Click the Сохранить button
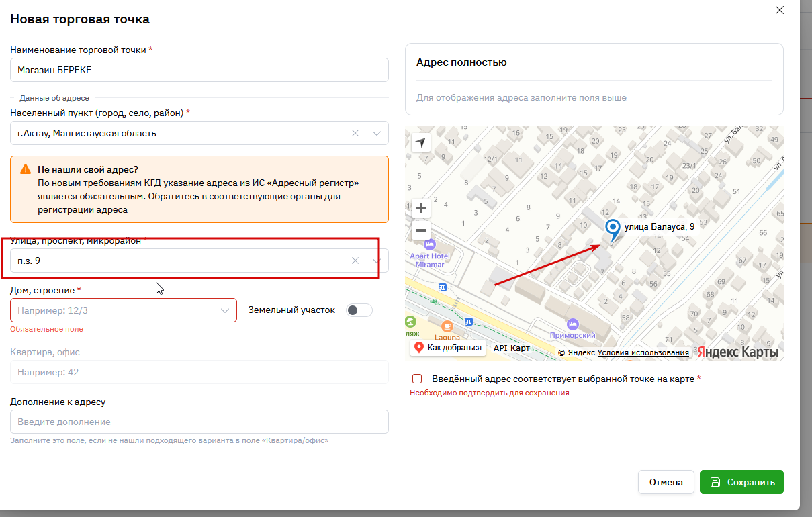 click(x=741, y=482)
